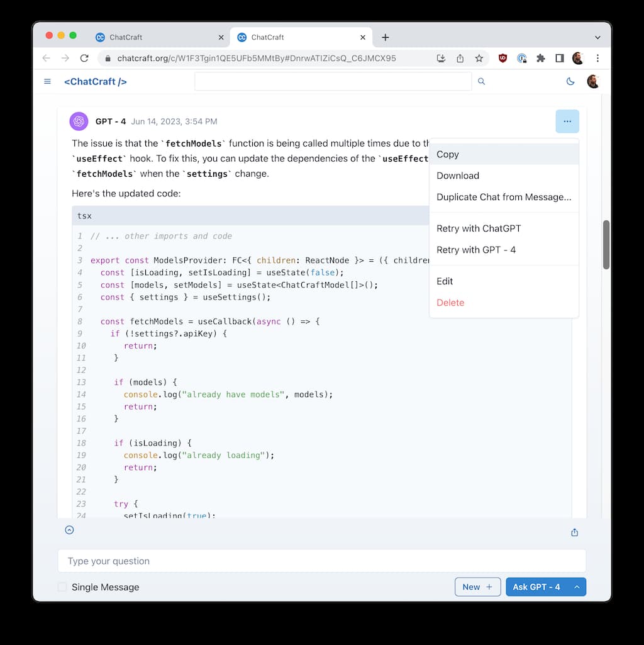Screen dimensions: 644x645
Task: Click the useCallback line in code
Action: pyautogui.click(x=209, y=322)
